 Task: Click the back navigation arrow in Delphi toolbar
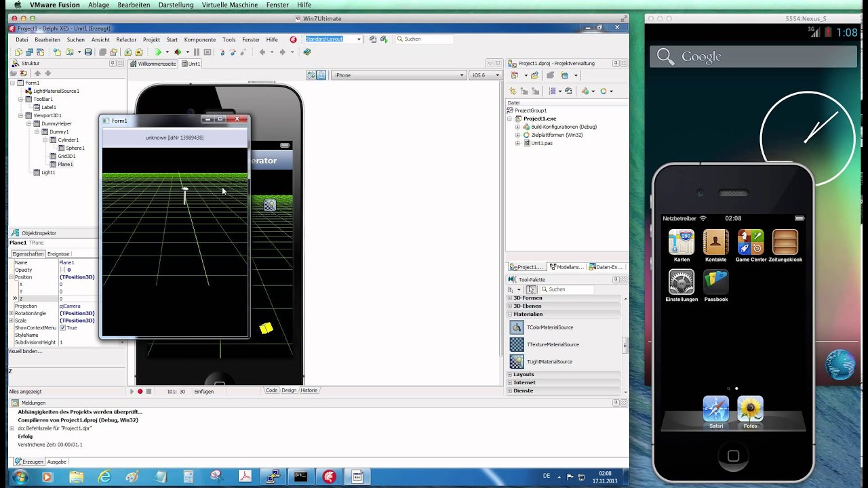(x=262, y=52)
